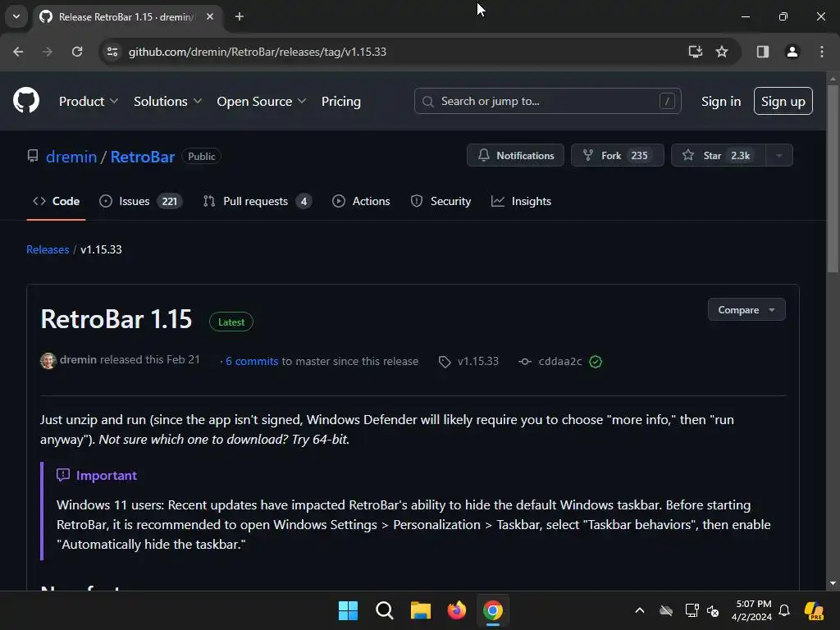Click the Releases breadcrumb link
This screenshot has width=840, height=630.
click(48, 249)
